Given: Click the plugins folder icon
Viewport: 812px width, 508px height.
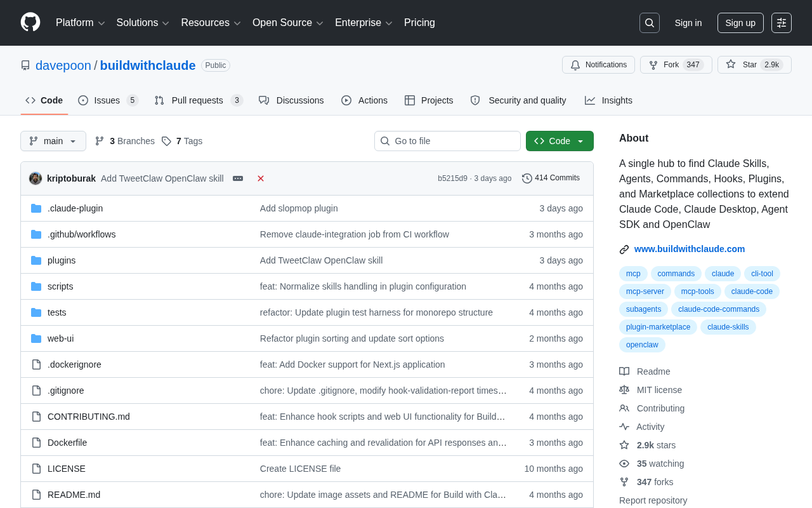Looking at the screenshot, I should click(x=36, y=260).
